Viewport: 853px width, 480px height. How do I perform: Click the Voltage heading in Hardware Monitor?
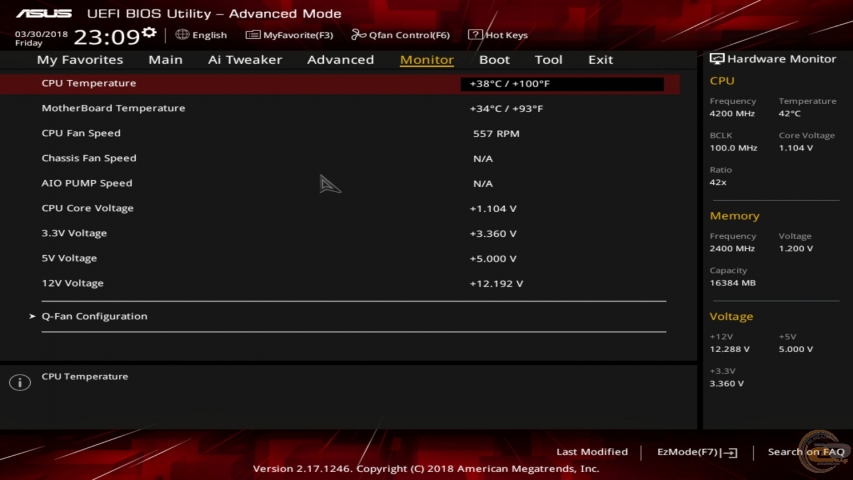click(x=731, y=317)
